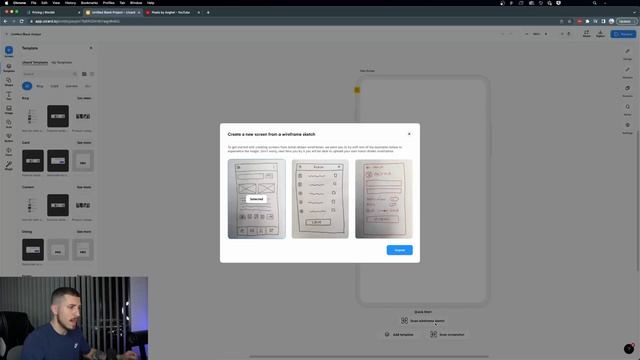Open the Help menu in menu bar
The width and height of the screenshot is (640, 360).
tap(150, 3)
